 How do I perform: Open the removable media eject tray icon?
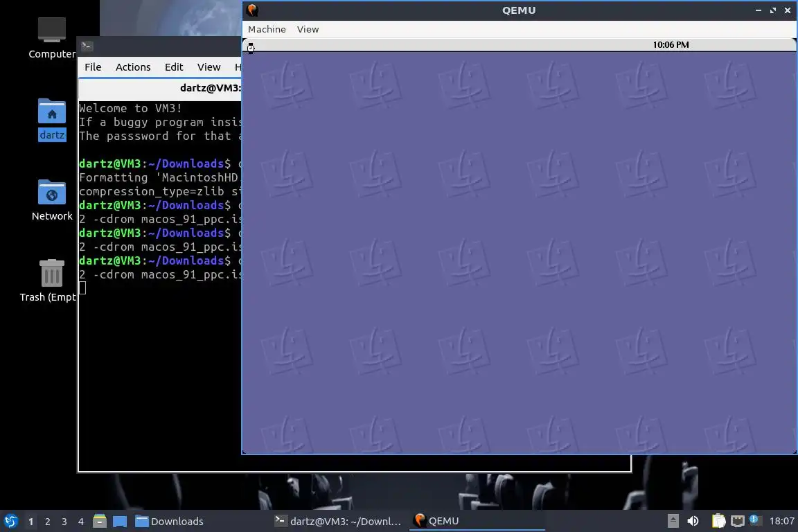pos(673,521)
